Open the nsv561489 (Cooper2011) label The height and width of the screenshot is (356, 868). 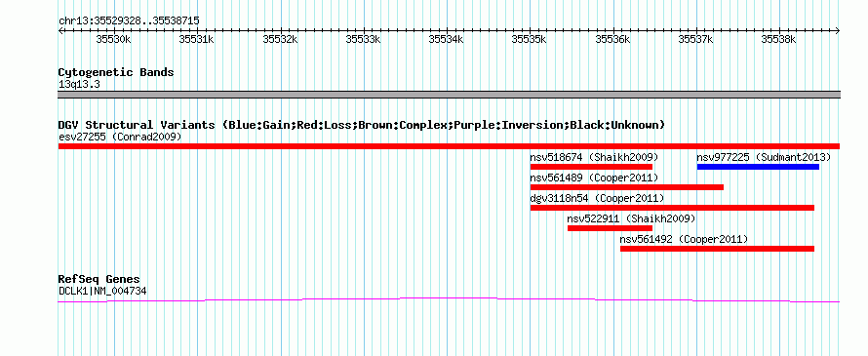594,178
